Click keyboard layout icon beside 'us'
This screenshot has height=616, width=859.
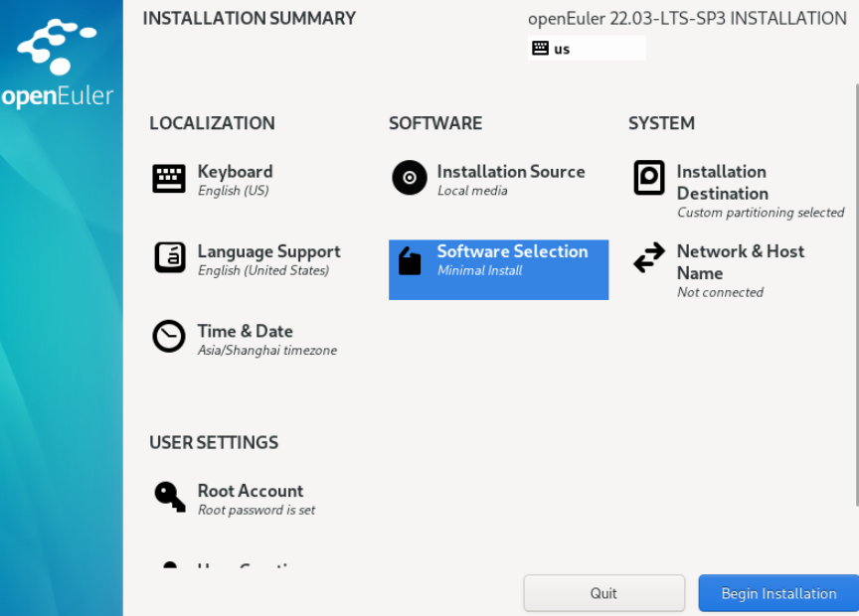tap(541, 49)
